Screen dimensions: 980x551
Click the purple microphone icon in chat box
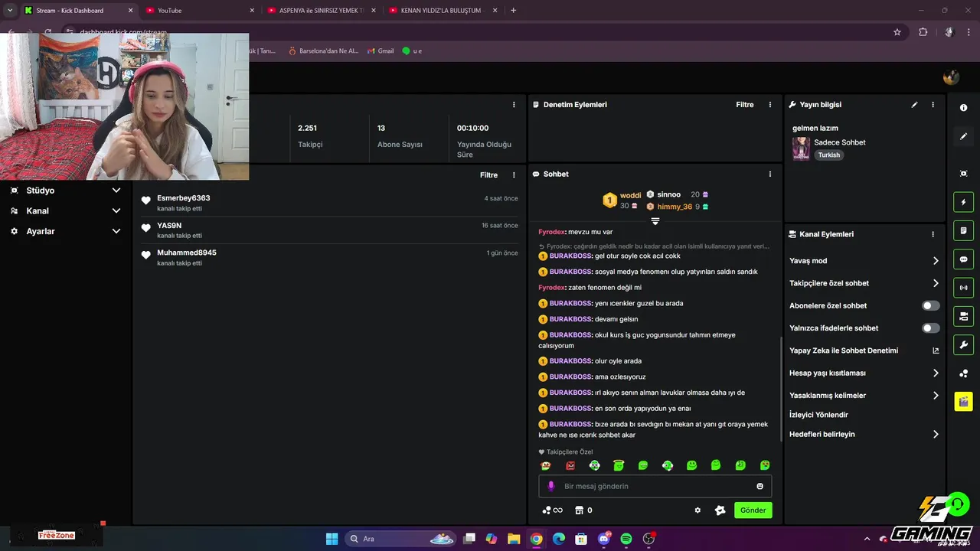click(550, 486)
